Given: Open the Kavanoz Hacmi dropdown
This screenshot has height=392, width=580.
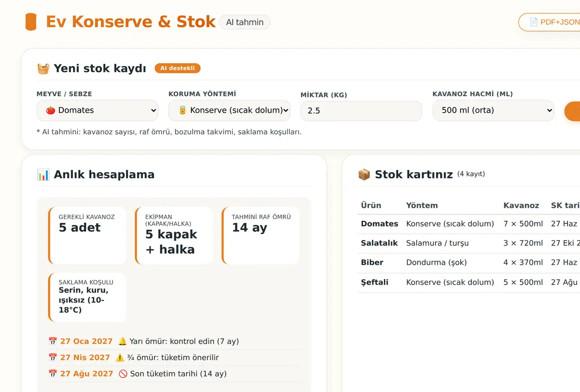Looking at the screenshot, I should point(493,110).
